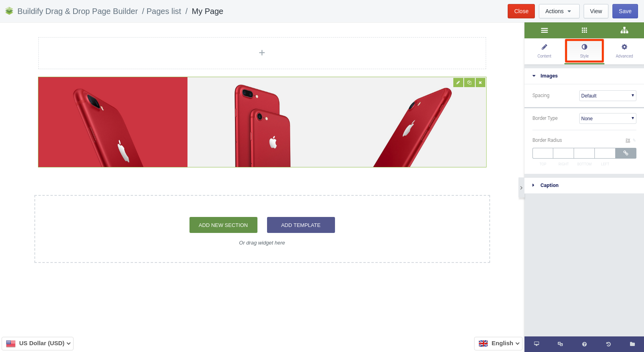Screen dimensions: 644x352
Task: Click the delete X icon on gallery widget
Action: click(x=481, y=82)
